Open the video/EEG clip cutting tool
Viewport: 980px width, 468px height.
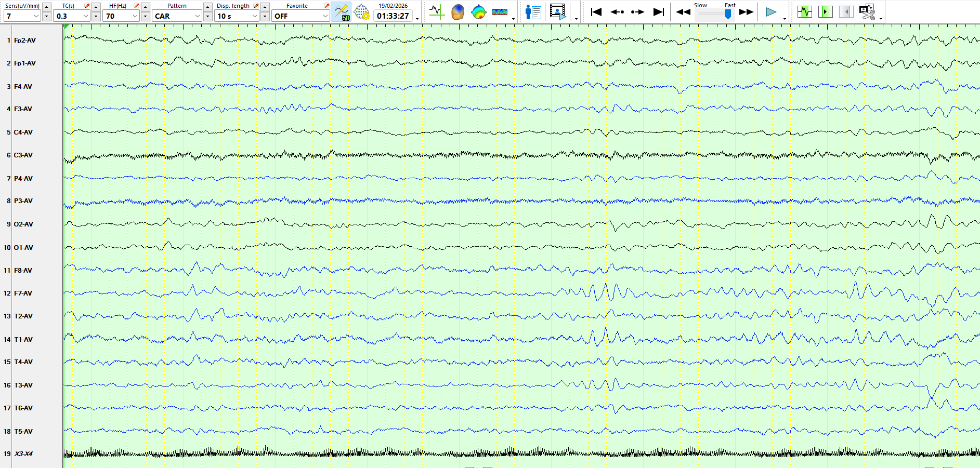pyautogui.click(x=867, y=11)
